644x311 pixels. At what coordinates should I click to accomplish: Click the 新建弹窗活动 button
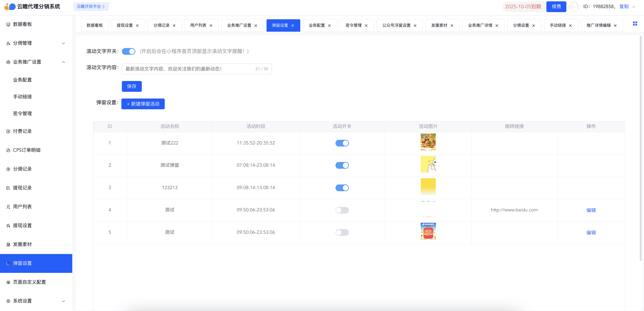(143, 104)
